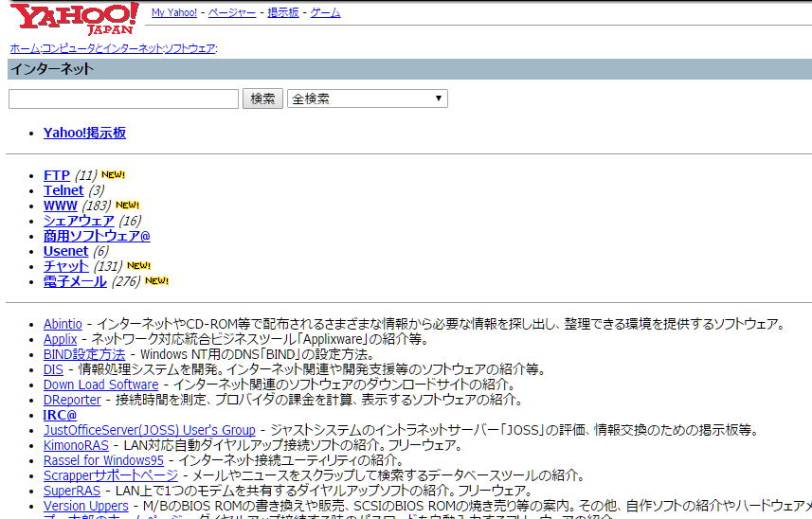
Task: Open the DIS site link
Action: (53, 369)
